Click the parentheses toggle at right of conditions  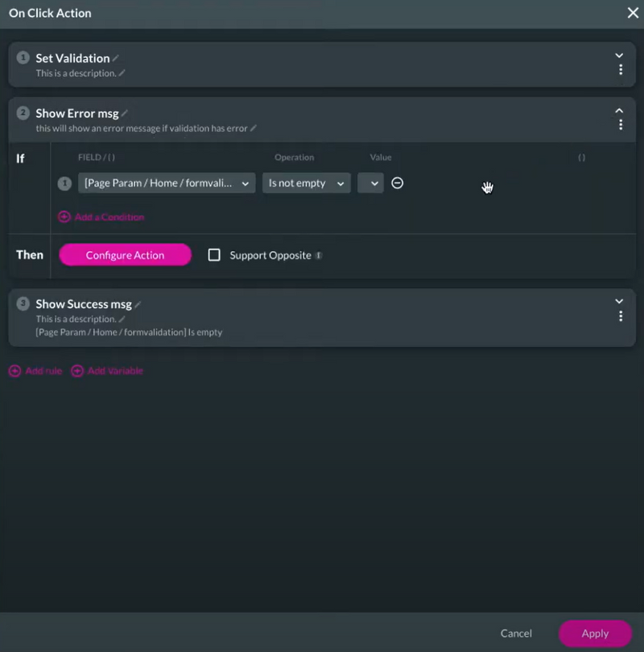(x=581, y=157)
